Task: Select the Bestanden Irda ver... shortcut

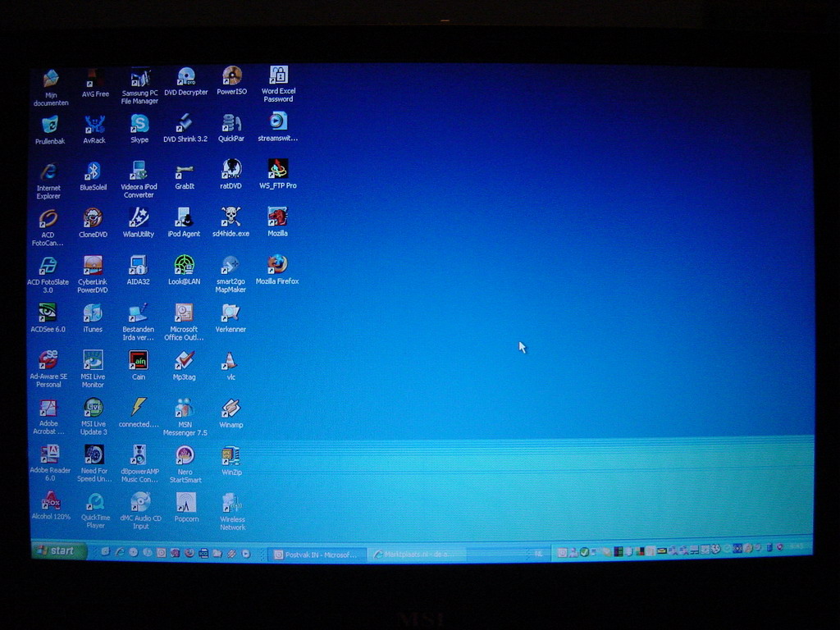Action: [138, 322]
